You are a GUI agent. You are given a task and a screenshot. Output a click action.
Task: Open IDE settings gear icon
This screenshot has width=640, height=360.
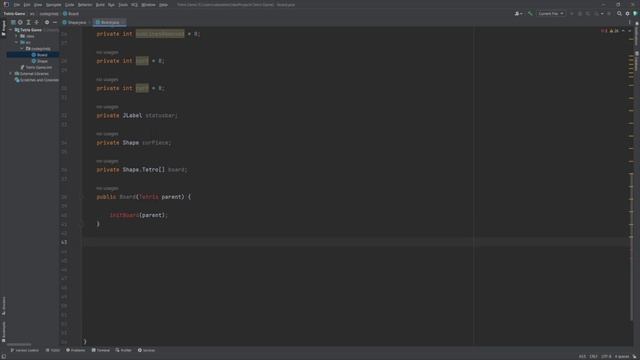[627, 14]
